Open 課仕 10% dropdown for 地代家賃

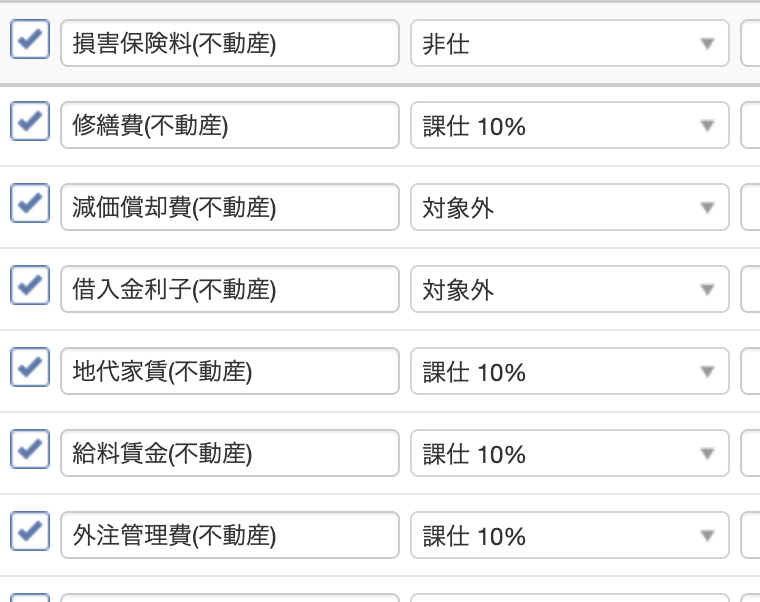tap(569, 372)
